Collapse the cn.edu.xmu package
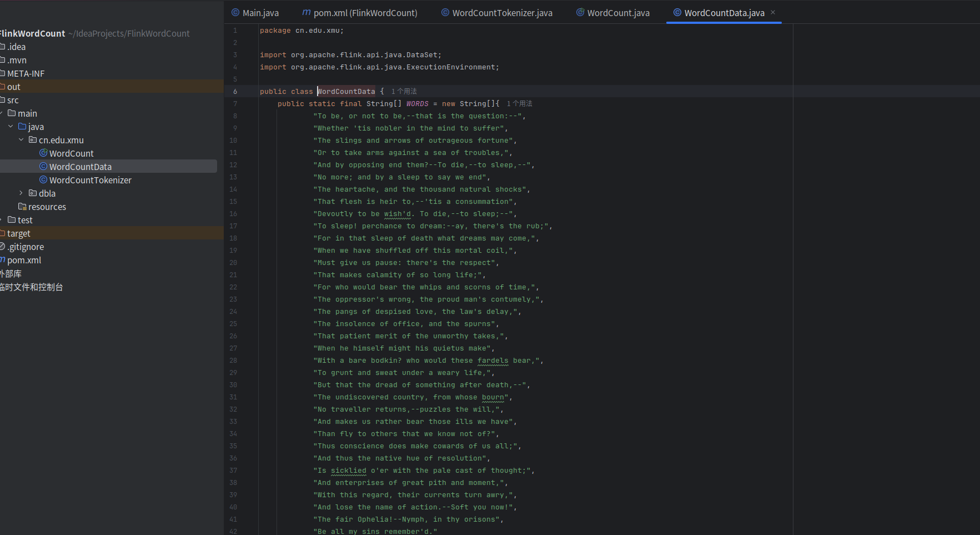This screenshot has height=535, width=980. pyautogui.click(x=21, y=140)
